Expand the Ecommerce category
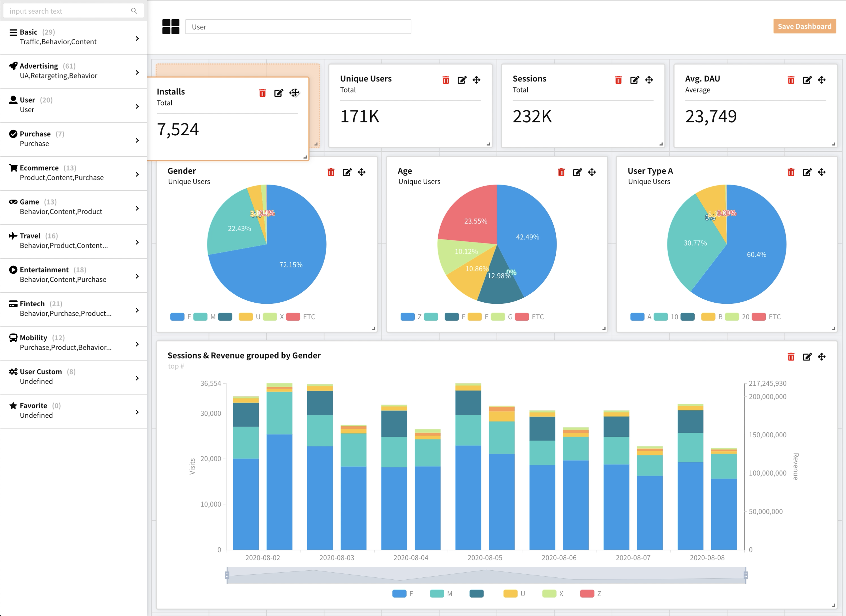The height and width of the screenshot is (616, 846). tap(137, 174)
